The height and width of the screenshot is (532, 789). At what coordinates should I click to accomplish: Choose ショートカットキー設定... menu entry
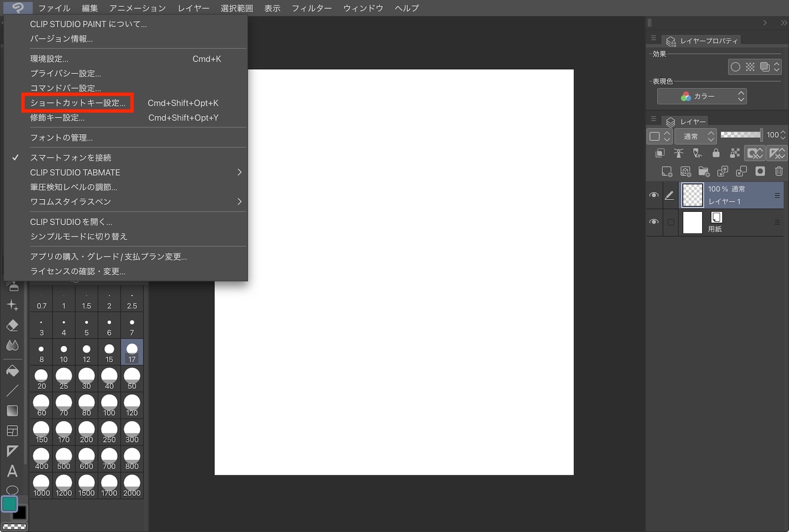126,103
